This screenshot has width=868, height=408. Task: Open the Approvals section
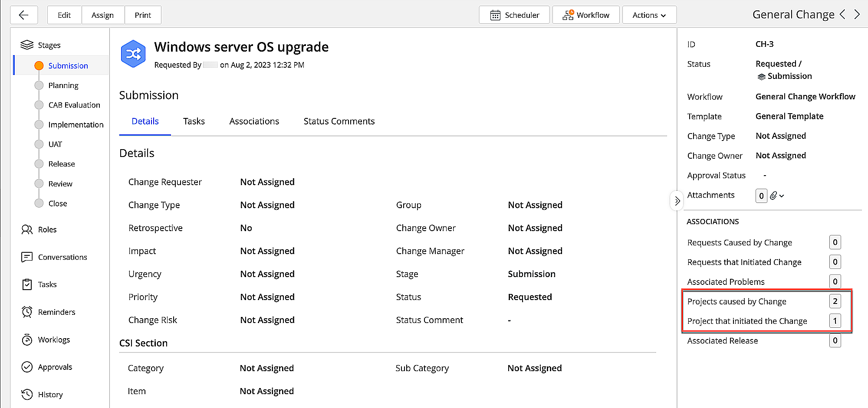point(55,367)
